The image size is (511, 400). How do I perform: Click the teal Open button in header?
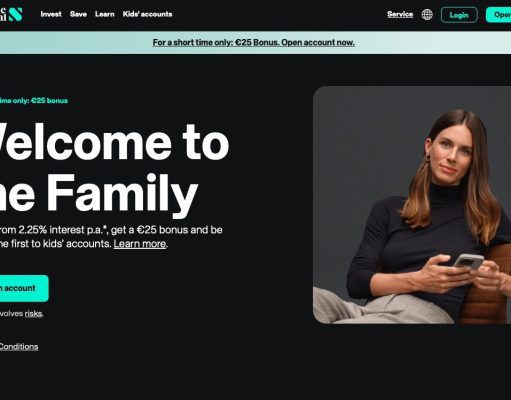(499, 15)
